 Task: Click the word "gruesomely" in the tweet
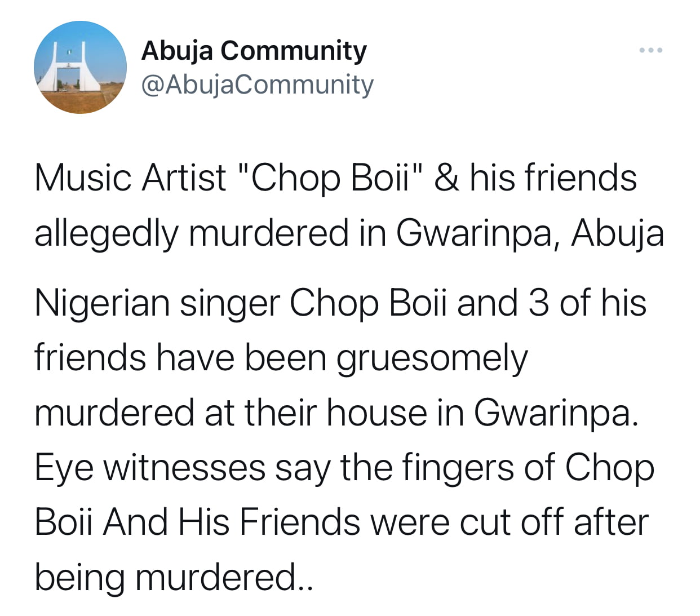[x=432, y=359]
